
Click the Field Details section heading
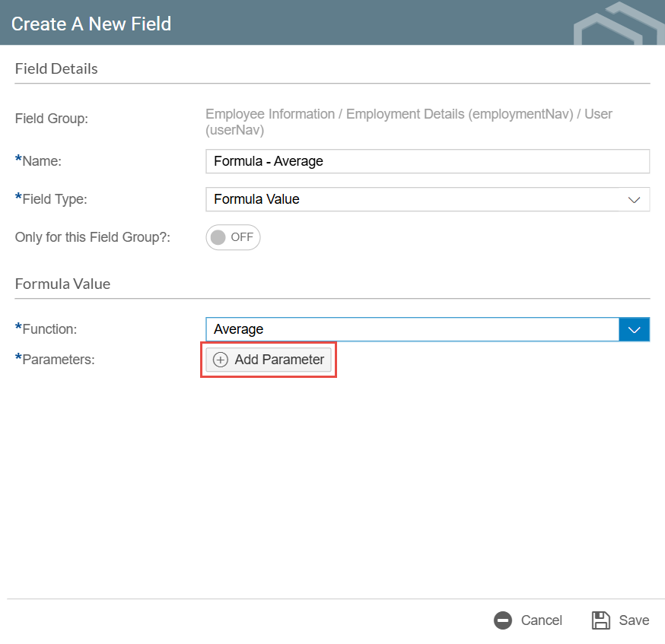(x=56, y=68)
